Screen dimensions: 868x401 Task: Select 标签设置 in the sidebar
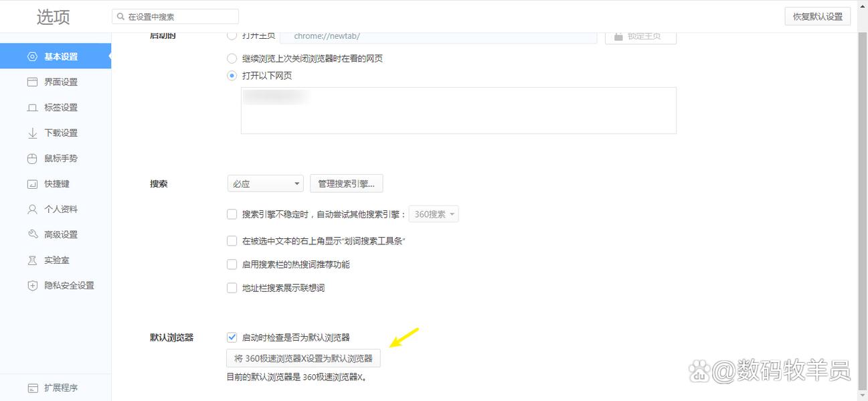tap(59, 107)
